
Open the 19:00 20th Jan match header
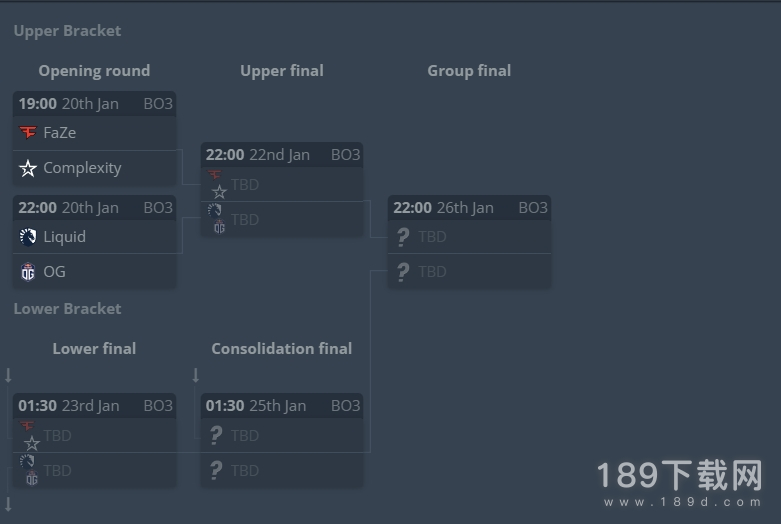[x=95, y=104]
